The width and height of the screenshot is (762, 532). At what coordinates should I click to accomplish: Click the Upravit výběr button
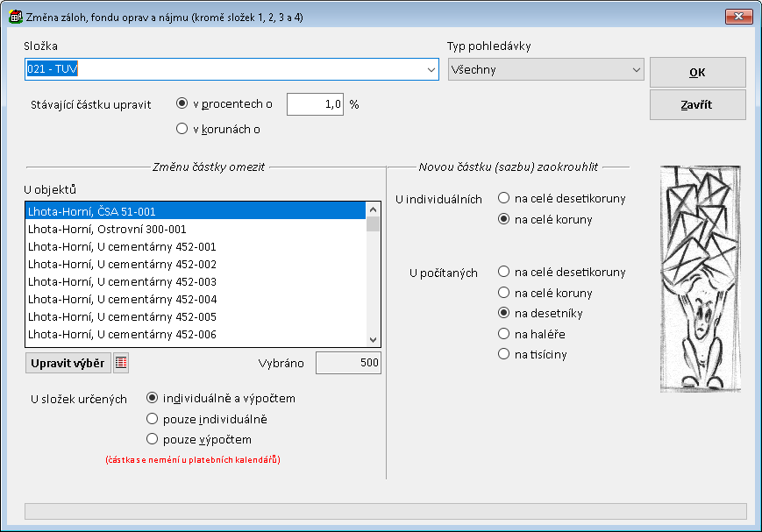(x=68, y=363)
